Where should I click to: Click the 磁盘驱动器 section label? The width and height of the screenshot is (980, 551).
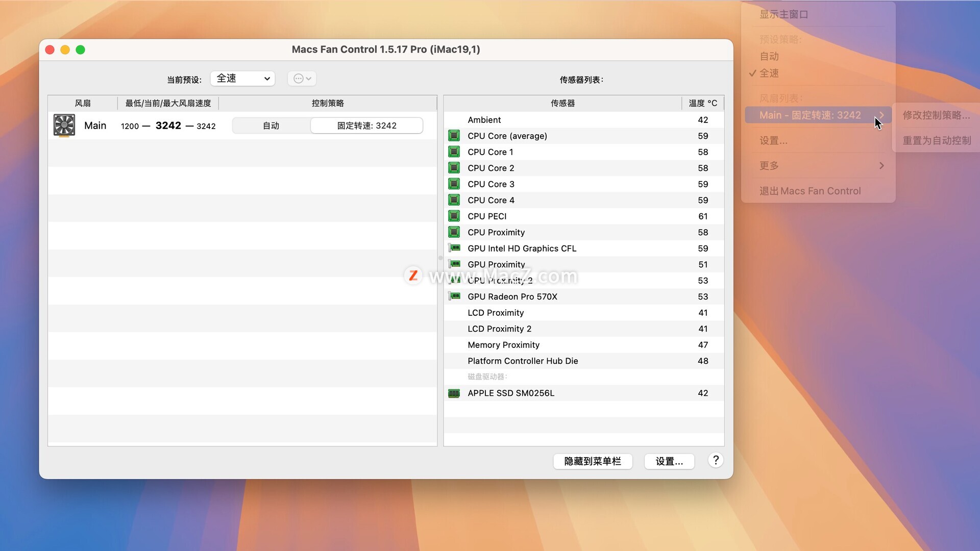coord(487,377)
